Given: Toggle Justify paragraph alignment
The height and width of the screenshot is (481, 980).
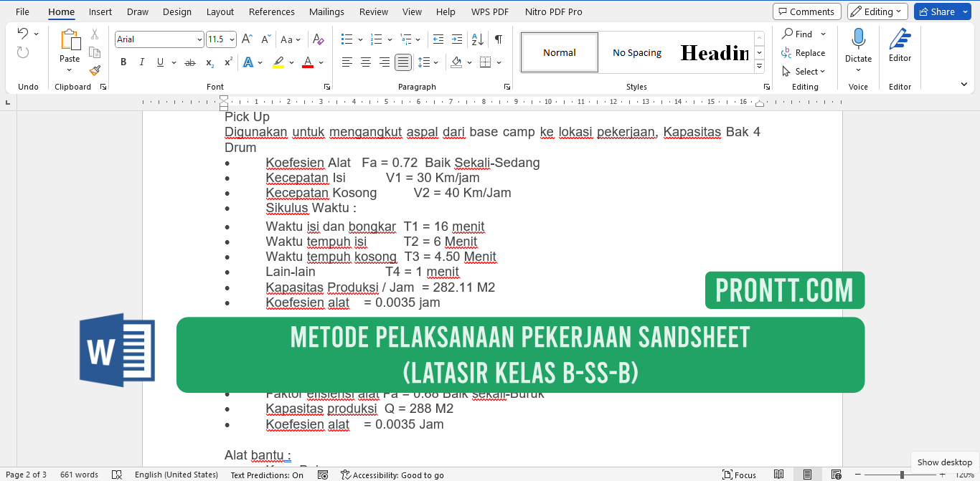Looking at the screenshot, I should [403, 62].
